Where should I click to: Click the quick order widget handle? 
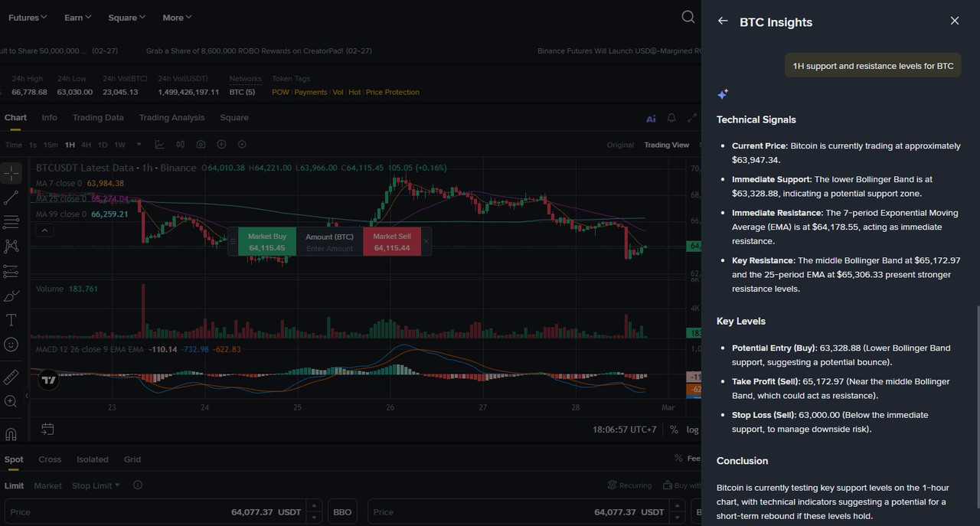pyautogui.click(x=233, y=241)
